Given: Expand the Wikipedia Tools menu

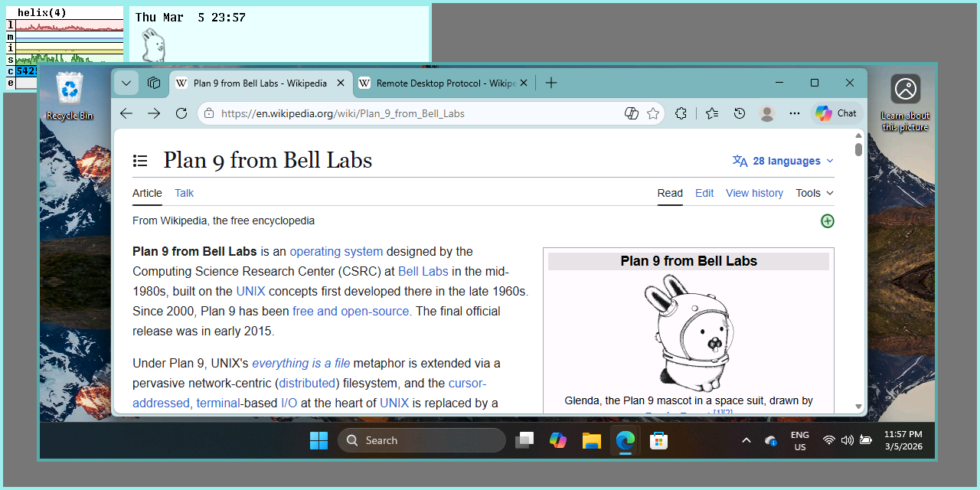Looking at the screenshot, I should pos(814,193).
